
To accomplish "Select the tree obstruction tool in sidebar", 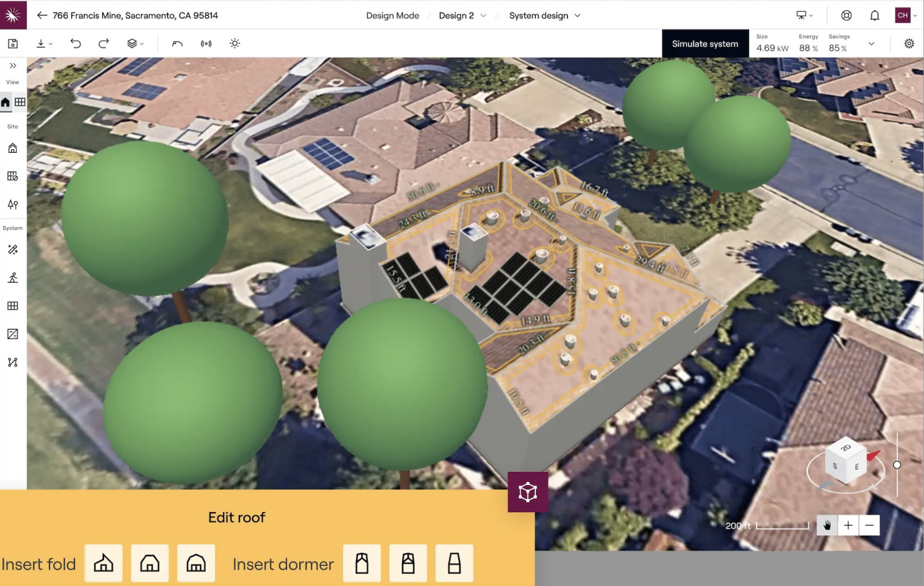I will point(12,205).
